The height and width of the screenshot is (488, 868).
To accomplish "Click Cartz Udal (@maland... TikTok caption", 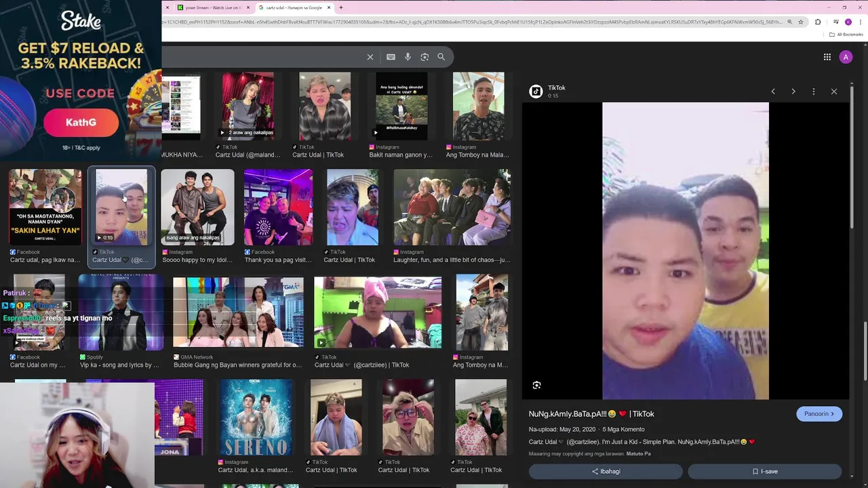I will click(248, 155).
